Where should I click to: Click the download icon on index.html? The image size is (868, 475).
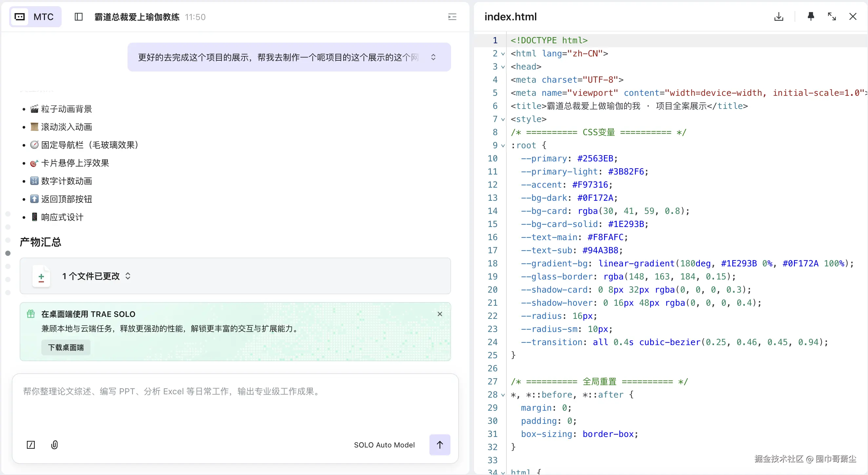[779, 16]
